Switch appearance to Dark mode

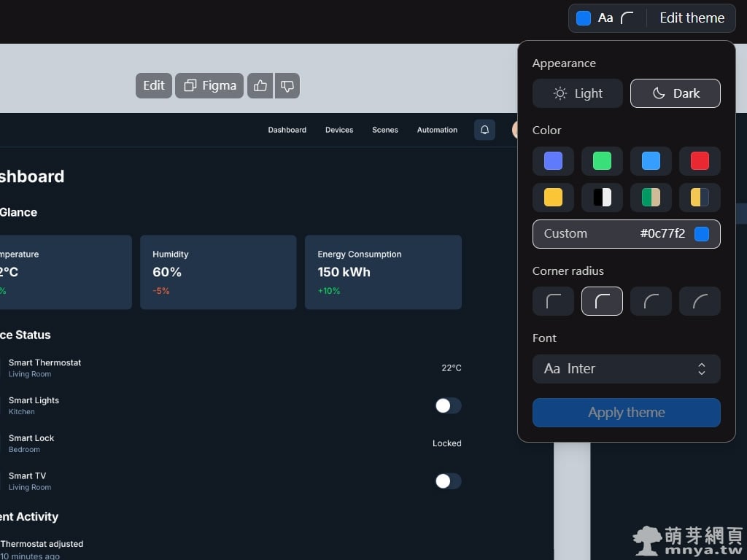[676, 93]
